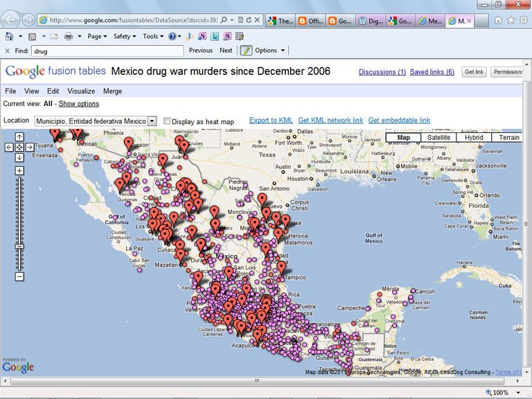532x399 pixels.
Task: Click the horizontal scrollbar thumb
Action: click(x=257, y=381)
